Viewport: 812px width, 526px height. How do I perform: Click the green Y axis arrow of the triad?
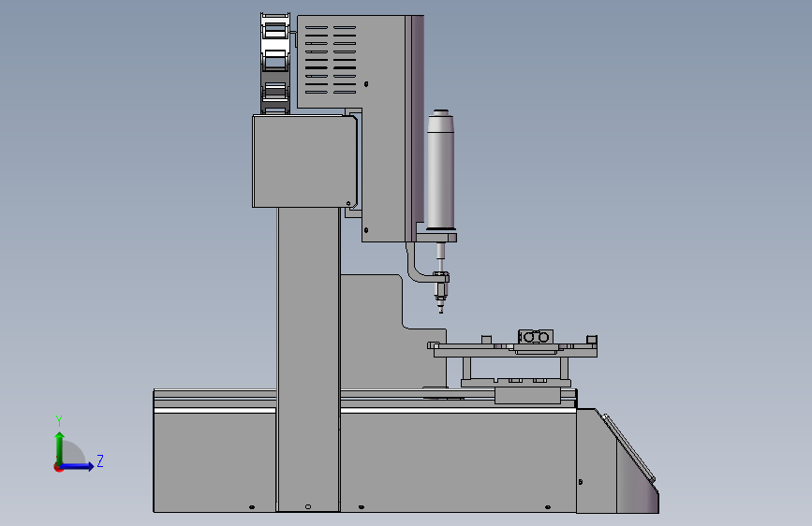[x=60, y=447]
